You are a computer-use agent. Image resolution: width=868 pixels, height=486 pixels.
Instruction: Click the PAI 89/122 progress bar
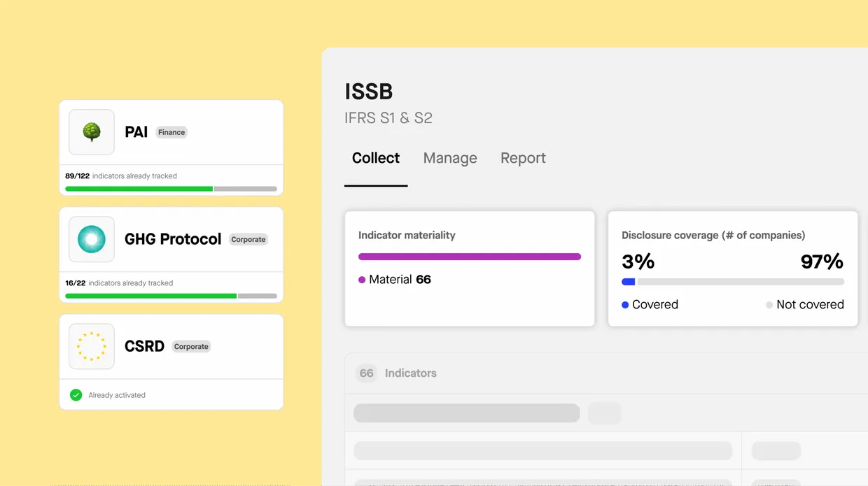point(171,189)
